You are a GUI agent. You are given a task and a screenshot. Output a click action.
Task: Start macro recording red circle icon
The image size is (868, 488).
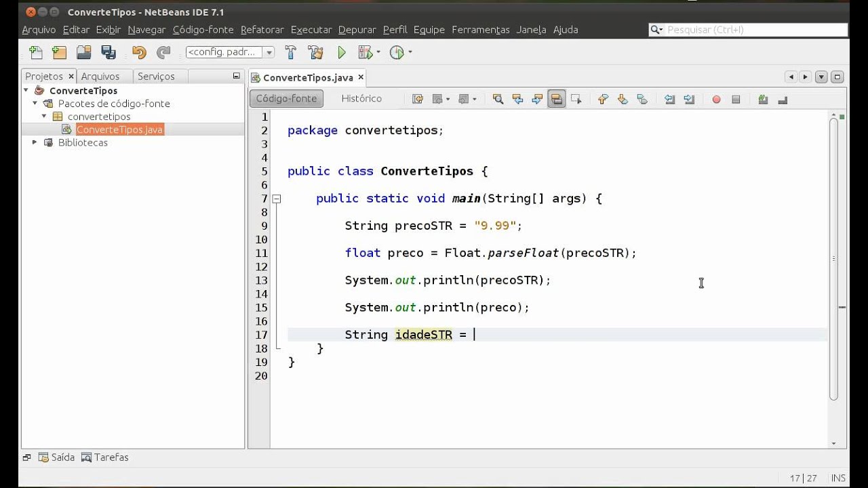[x=716, y=99]
